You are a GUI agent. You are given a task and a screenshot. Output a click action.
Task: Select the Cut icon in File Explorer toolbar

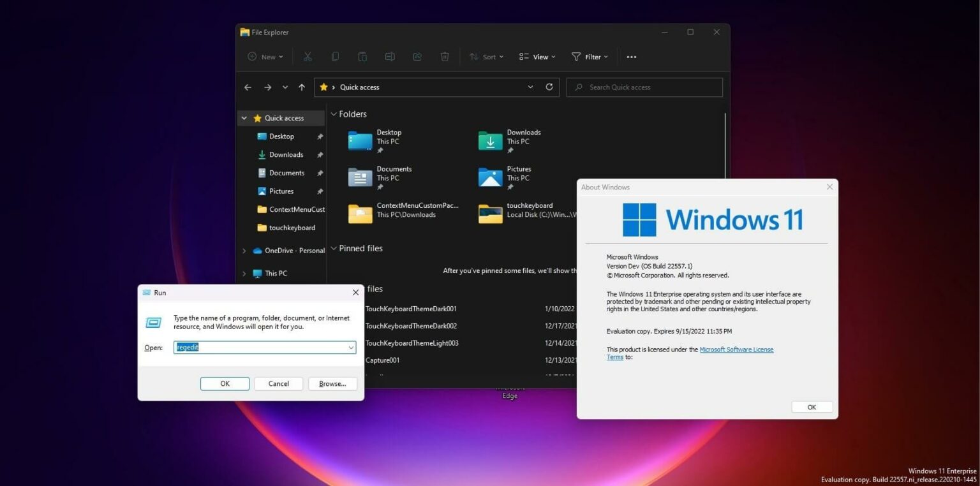pyautogui.click(x=308, y=57)
